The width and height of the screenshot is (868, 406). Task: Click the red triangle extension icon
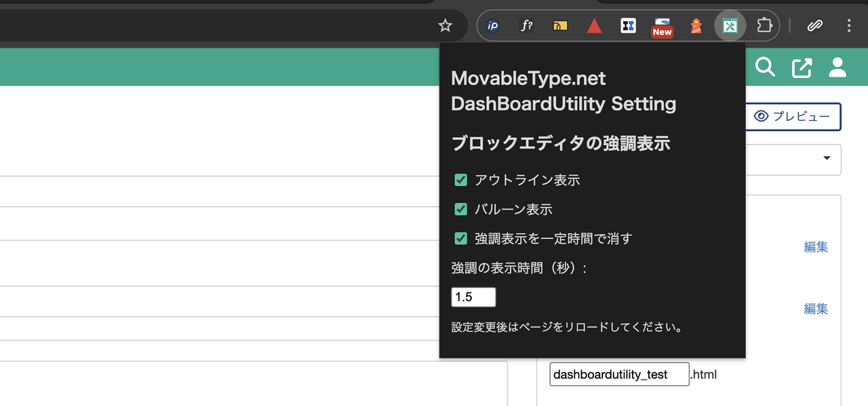pos(594,26)
